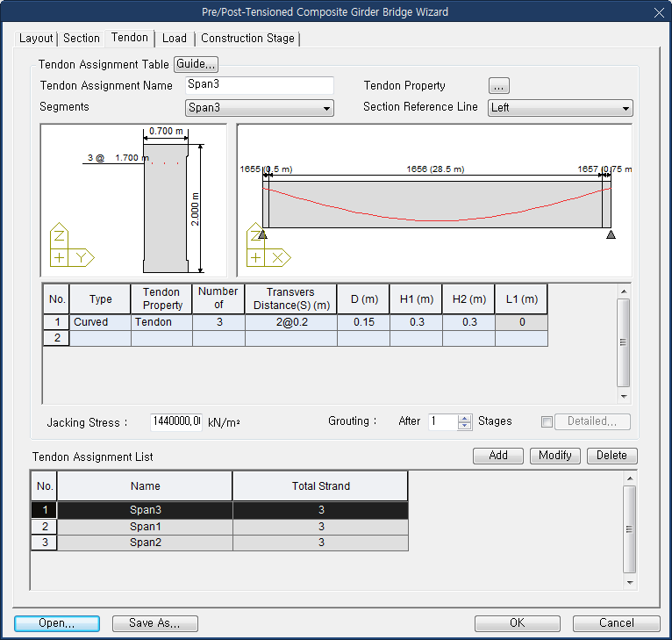
Task: Click the Jacking Stress input field
Action: 175,421
